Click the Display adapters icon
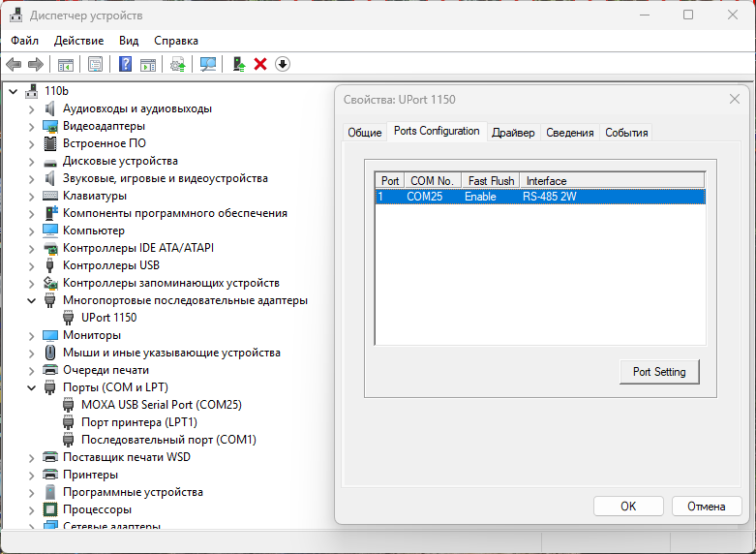756x554 pixels. tap(50, 126)
